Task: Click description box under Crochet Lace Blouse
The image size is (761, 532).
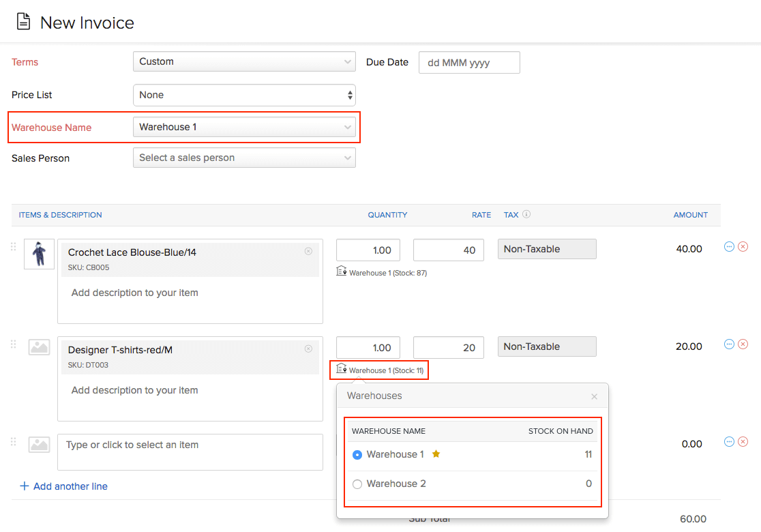Action: [190, 299]
